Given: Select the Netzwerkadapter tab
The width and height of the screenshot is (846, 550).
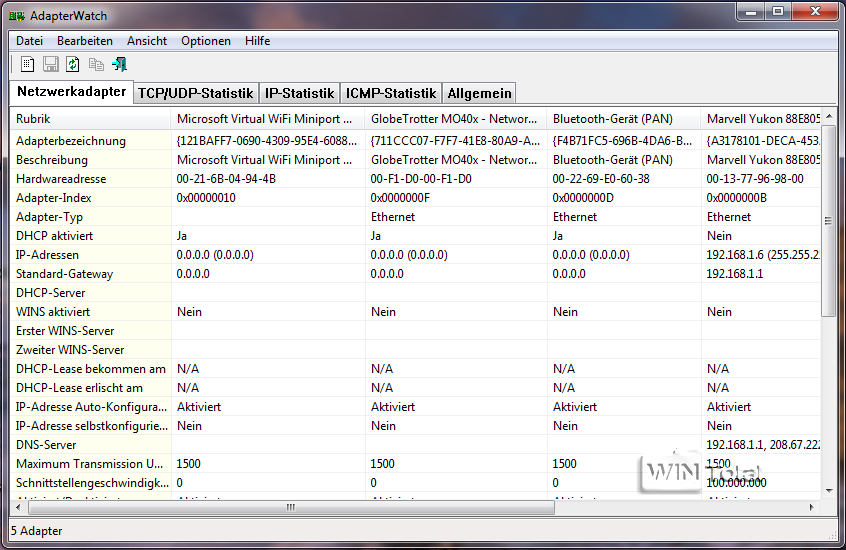Looking at the screenshot, I should pos(71,92).
